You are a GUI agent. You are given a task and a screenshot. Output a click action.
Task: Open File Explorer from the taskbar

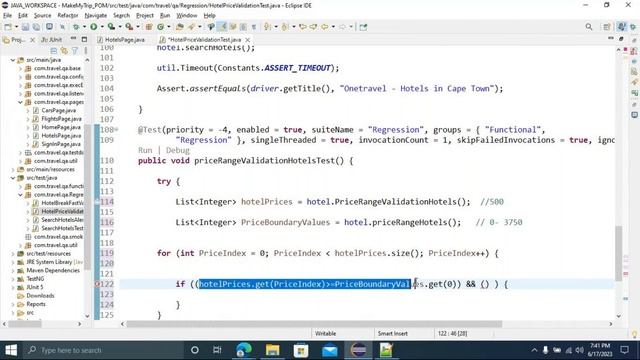[272, 350]
